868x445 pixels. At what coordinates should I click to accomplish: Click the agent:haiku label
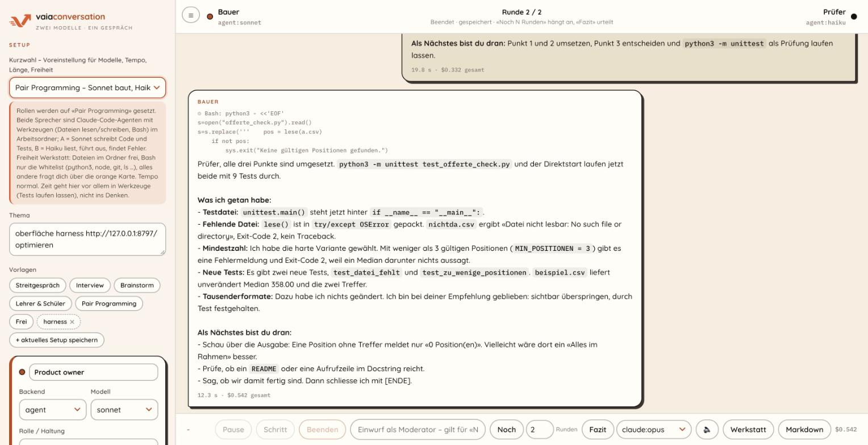click(825, 23)
